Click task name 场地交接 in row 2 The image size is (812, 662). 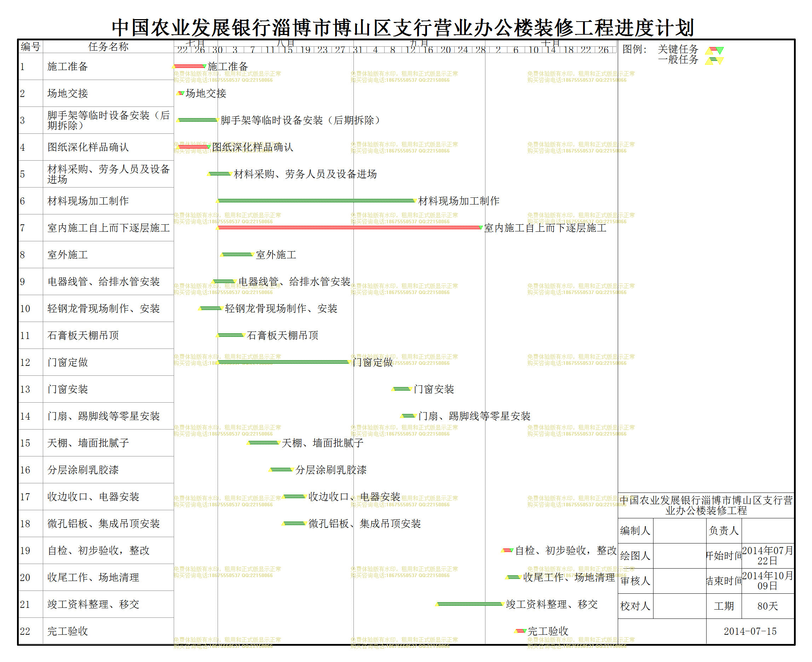[68, 93]
